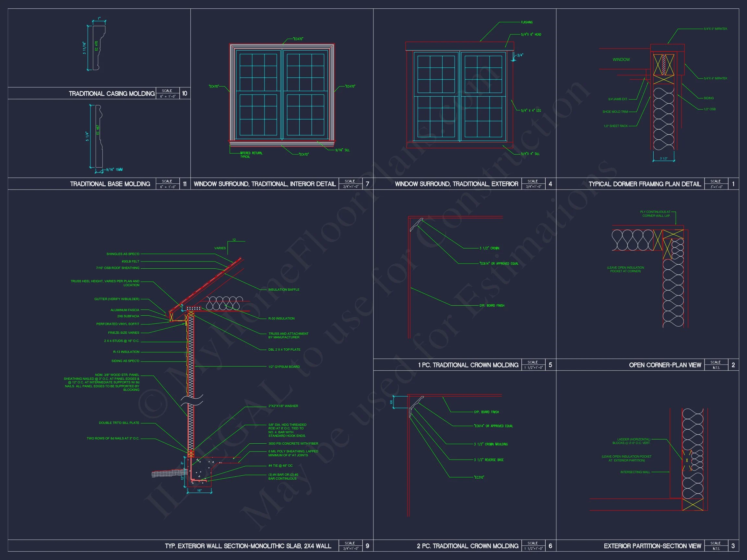Select the 3000 PSI Concrete With Fiber note

(x=293, y=444)
